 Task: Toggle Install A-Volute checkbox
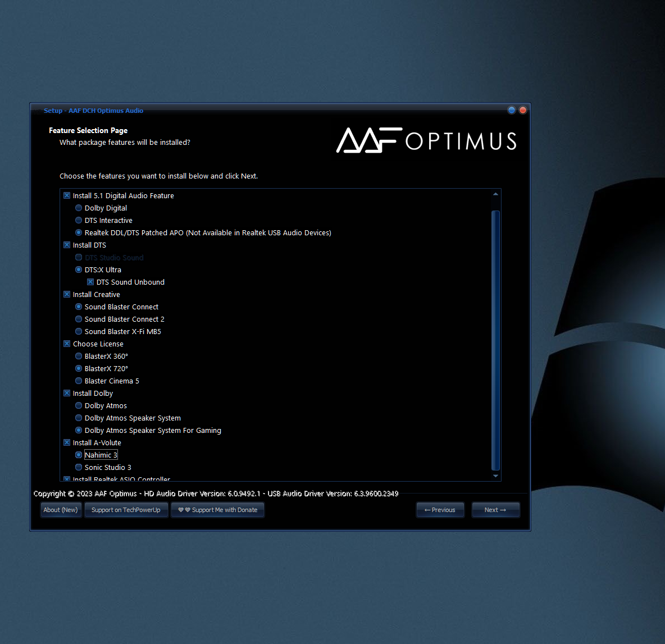coord(67,442)
